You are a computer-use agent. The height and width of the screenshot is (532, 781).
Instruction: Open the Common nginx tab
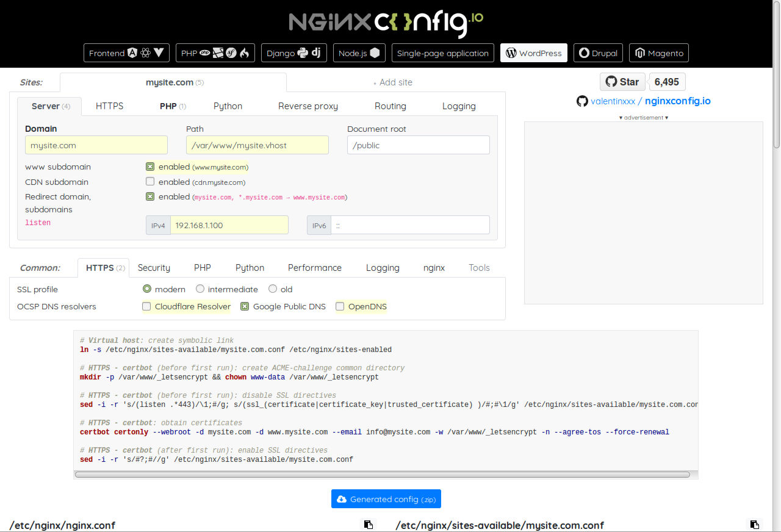434,268
